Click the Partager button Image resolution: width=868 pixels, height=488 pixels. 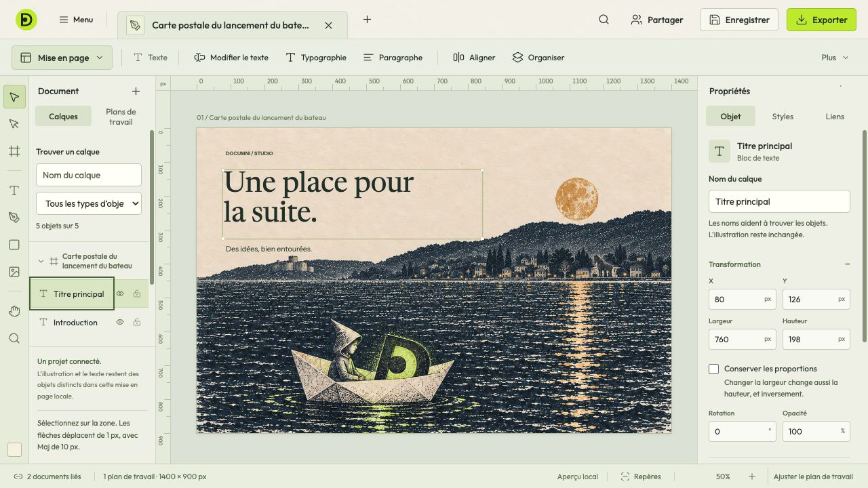coord(656,20)
